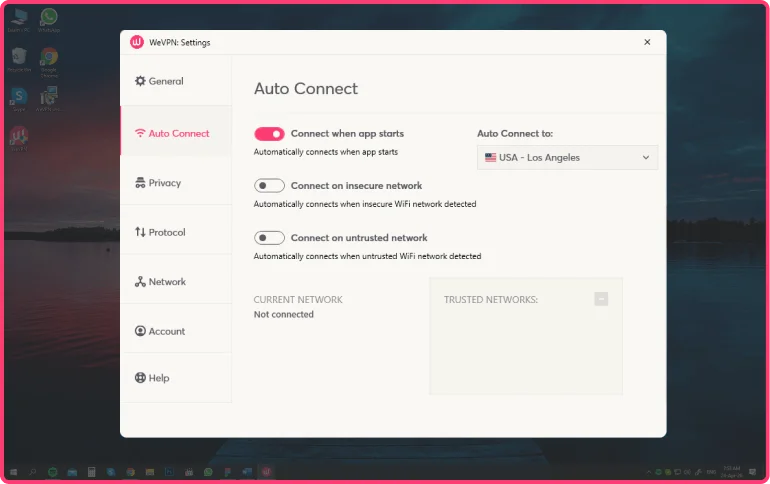The image size is (770, 484).
Task: Click the WeVPN desktop shortcut icon
Action: 19,138
